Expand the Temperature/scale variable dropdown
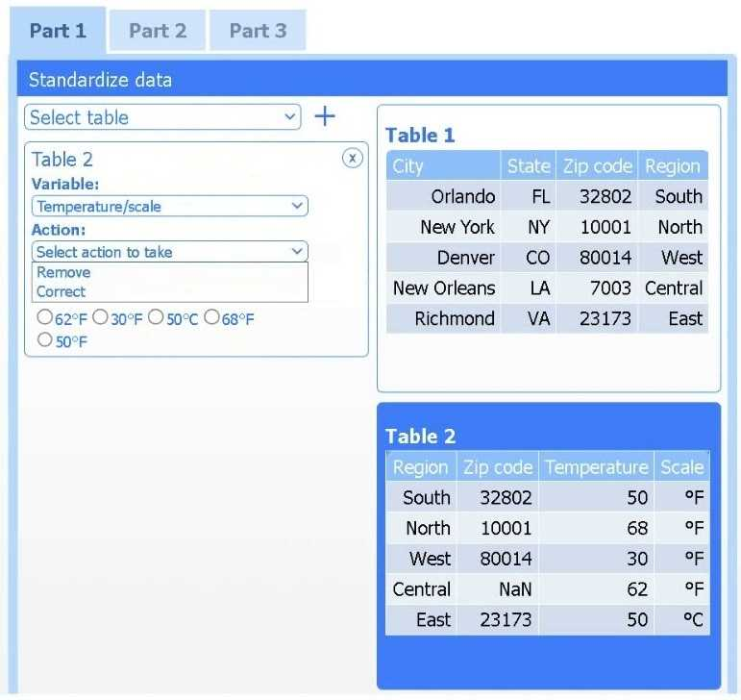Image resolution: width=741 pixels, height=700 pixels. click(169, 206)
